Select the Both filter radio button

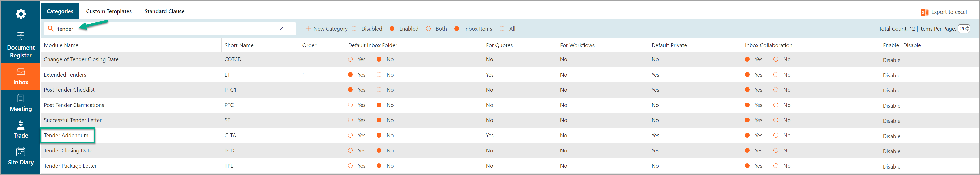click(x=428, y=29)
